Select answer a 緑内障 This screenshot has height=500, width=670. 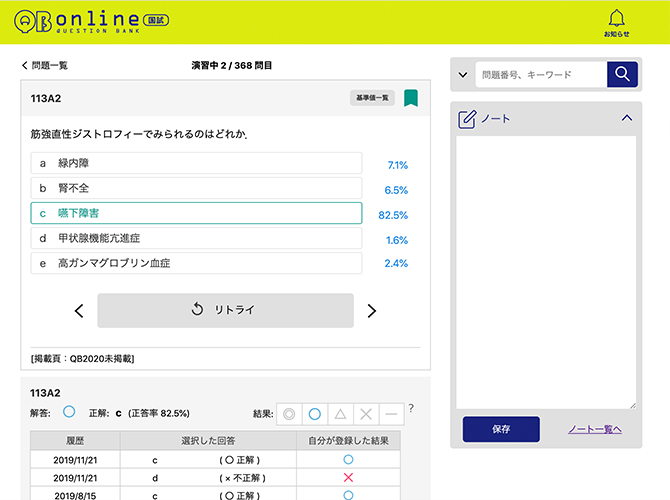click(196, 163)
